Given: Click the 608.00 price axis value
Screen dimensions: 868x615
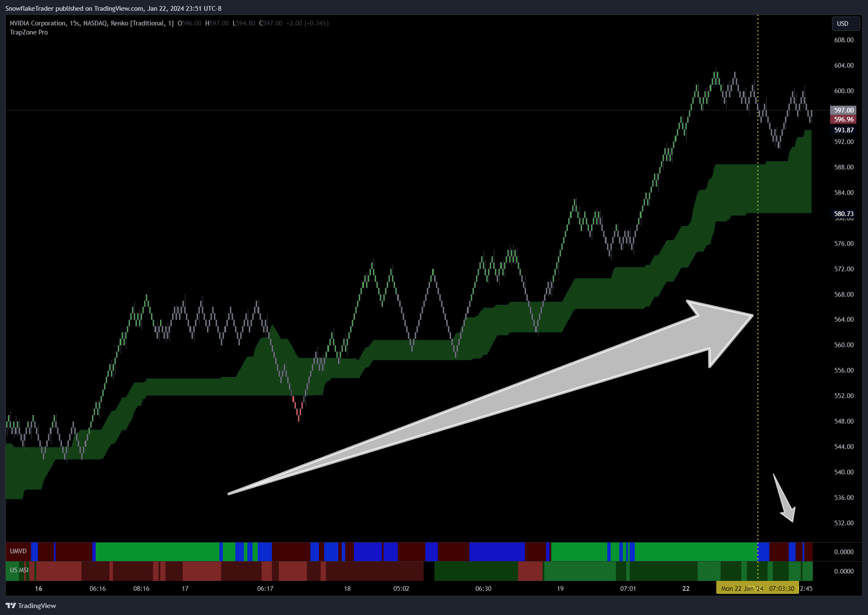Looking at the screenshot, I should [x=843, y=40].
